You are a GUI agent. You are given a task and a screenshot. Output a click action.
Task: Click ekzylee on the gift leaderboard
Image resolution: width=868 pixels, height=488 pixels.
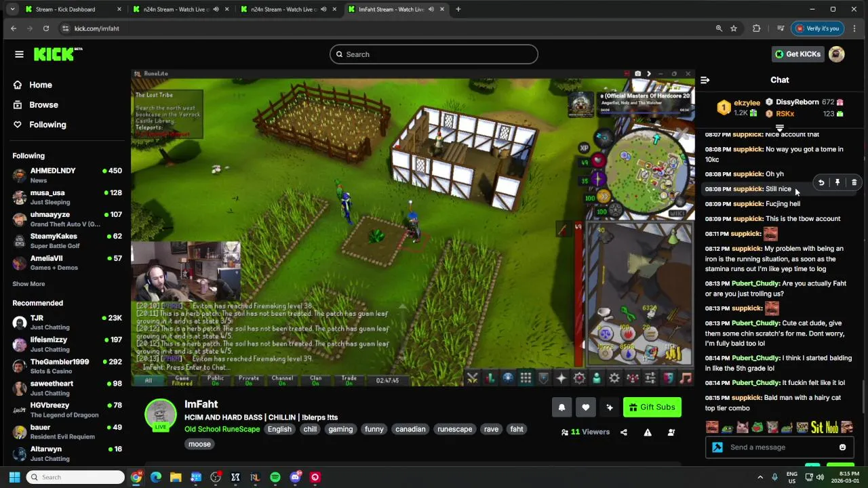(747, 103)
